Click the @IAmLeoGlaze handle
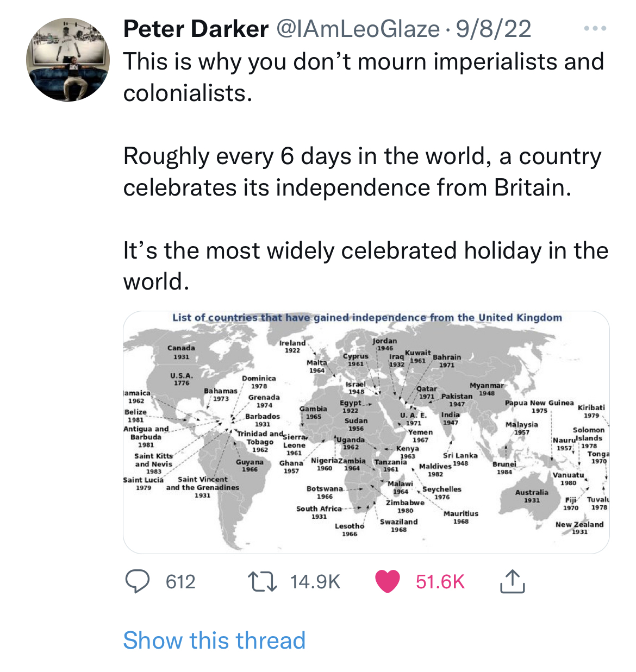Viewport: 636px width, 672px height. click(x=358, y=29)
